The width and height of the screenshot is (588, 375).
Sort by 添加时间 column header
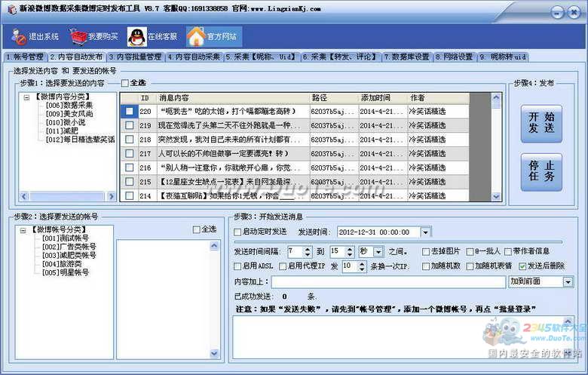tap(383, 98)
